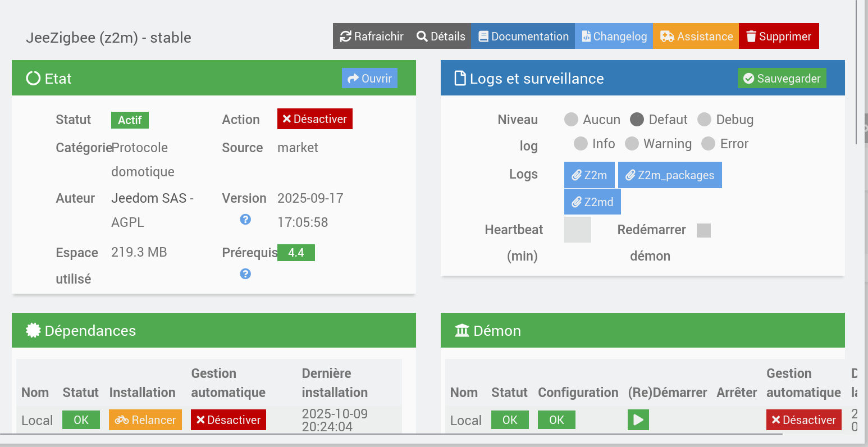868x447 pixels.
Task: Click the help icon under Version
Action: click(x=245, y=219)
